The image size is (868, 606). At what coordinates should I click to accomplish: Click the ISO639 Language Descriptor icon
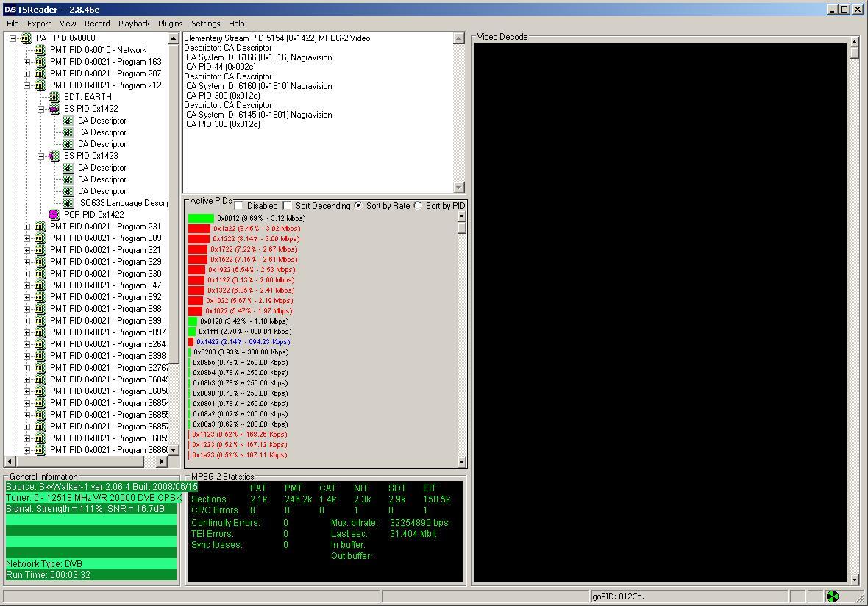click(68, 203)
